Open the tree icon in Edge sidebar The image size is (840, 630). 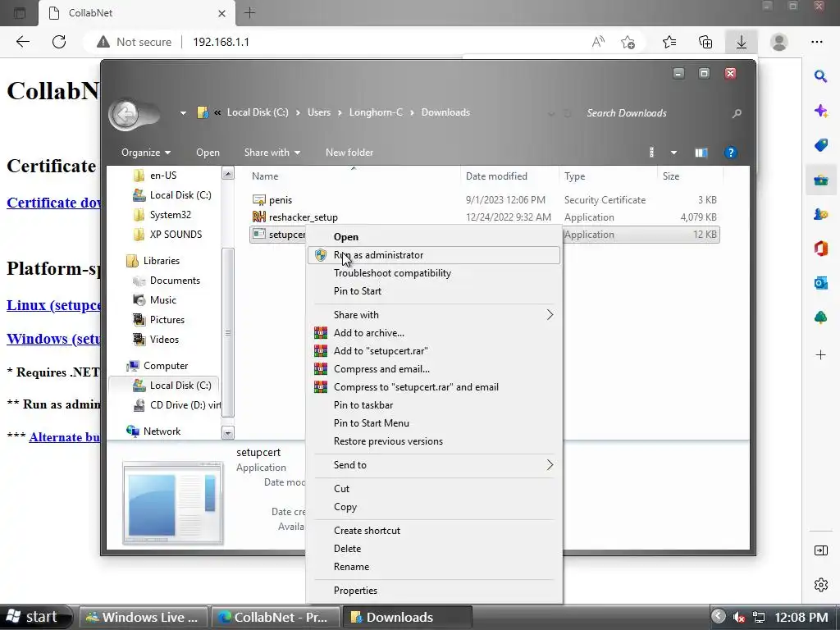[820, 317]
